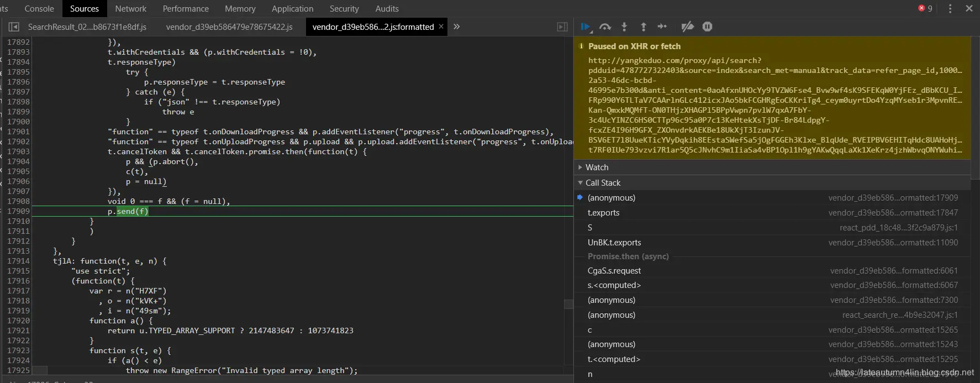Close the formatted vendor file tab
This screenshot has width=980, height=383.
(441, 27)
